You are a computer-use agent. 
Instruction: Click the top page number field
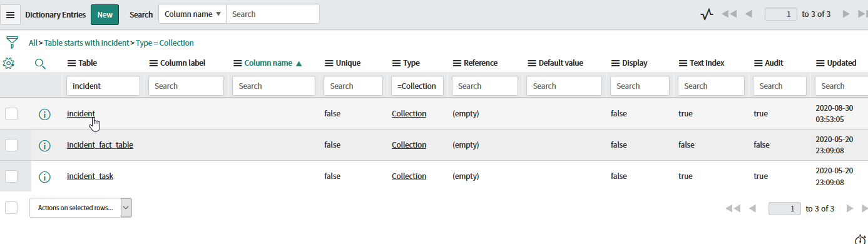pyautogui.click(x=781, y=14)
